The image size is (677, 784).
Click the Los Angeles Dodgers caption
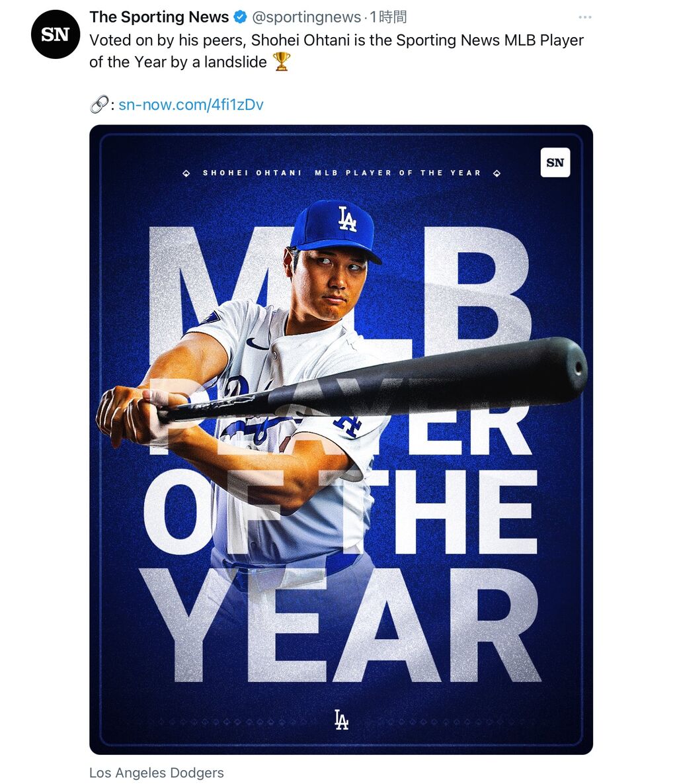click(x=157, y=773)
